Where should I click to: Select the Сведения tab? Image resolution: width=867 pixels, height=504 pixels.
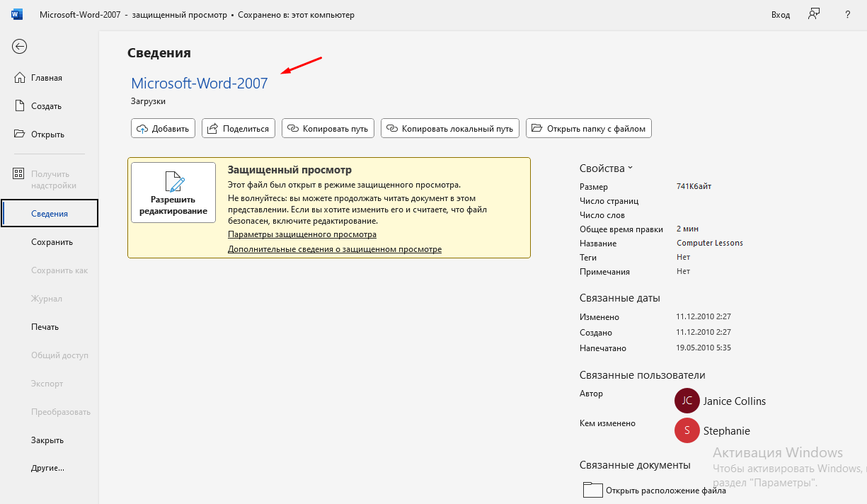50,214
